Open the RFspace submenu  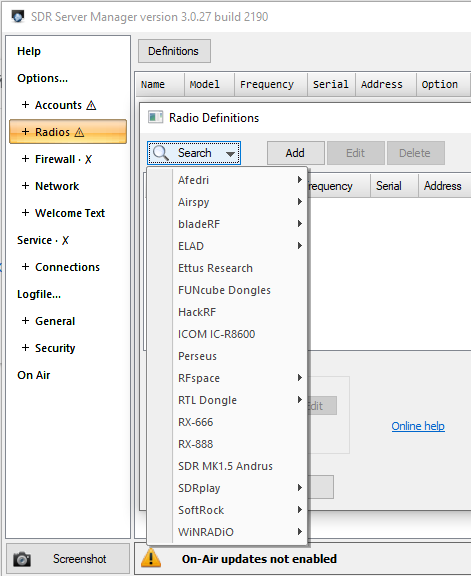click(227, 378)
